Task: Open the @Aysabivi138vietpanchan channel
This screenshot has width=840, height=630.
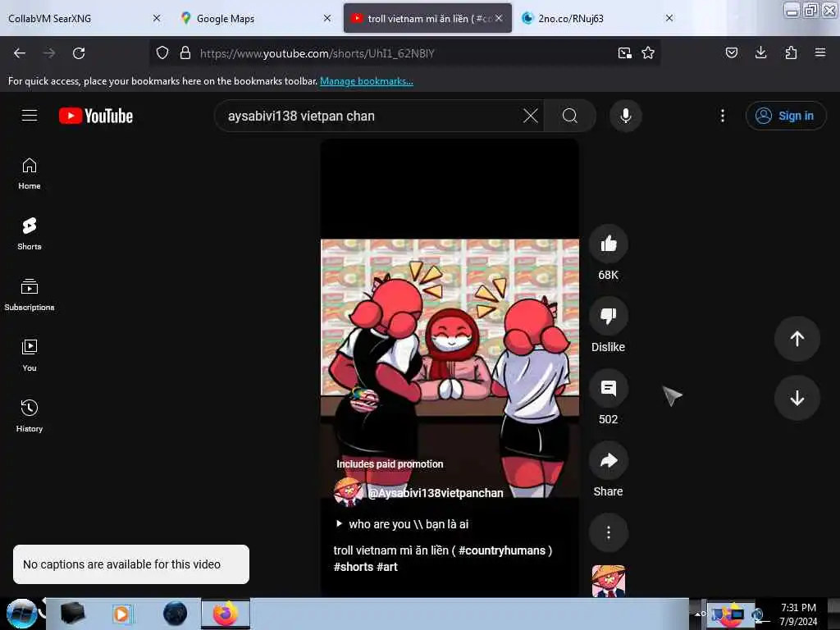Action: pyautogui.click(x=436, y=493)
